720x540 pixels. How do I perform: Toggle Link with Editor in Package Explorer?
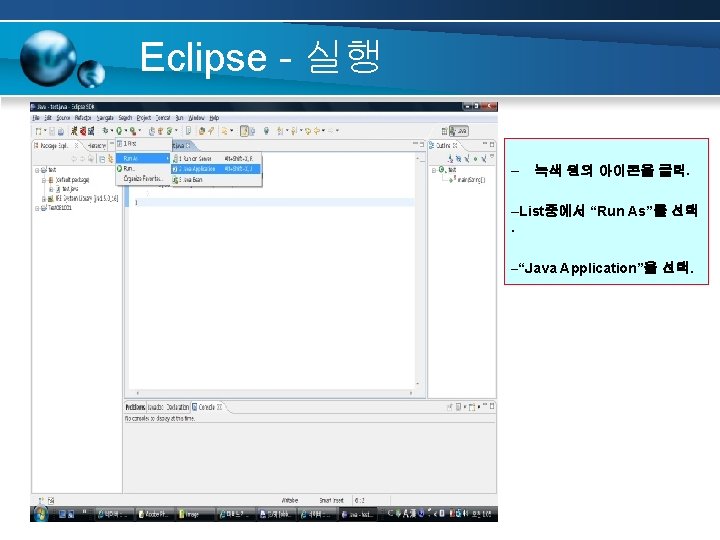point(111,159)
